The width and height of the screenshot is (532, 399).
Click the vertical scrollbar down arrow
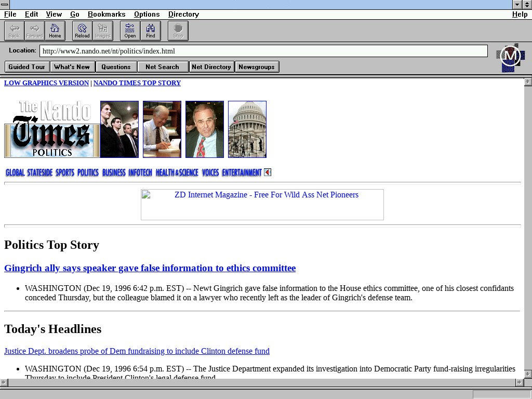(x=528, y=374)
